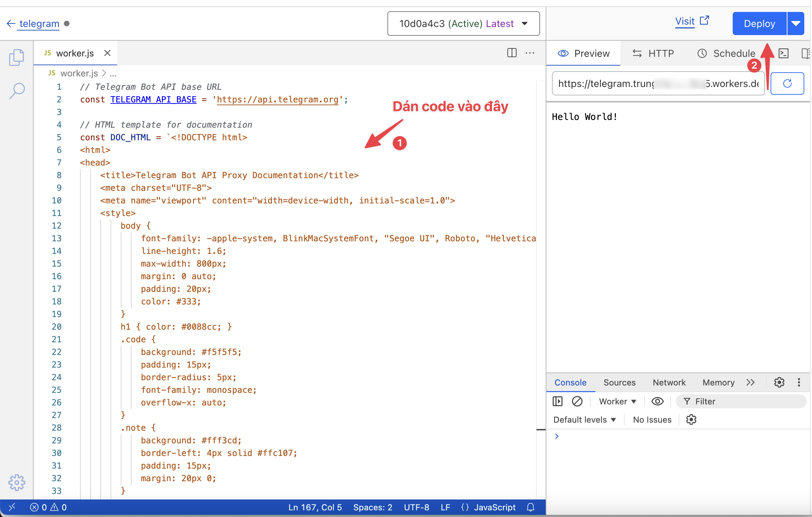Screen dimensions: 812x517
Task: Open the Explorer files icon in sidebar
Action: tap(16, 57)
